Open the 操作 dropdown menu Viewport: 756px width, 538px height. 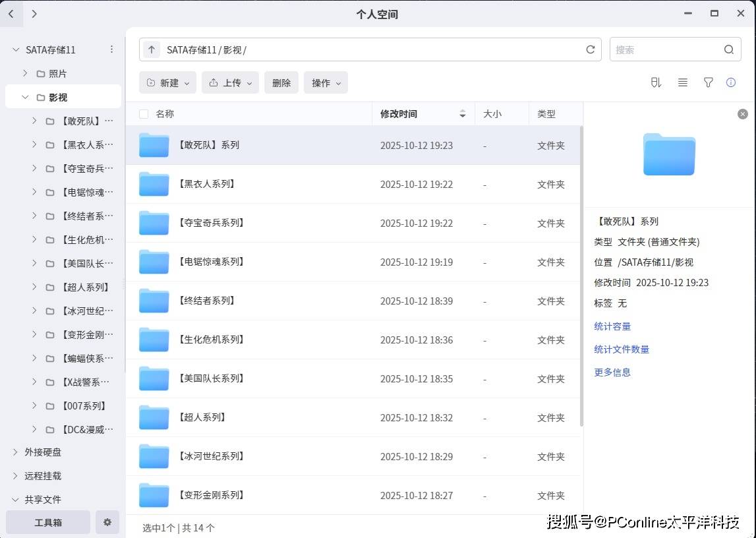[326, 82]
